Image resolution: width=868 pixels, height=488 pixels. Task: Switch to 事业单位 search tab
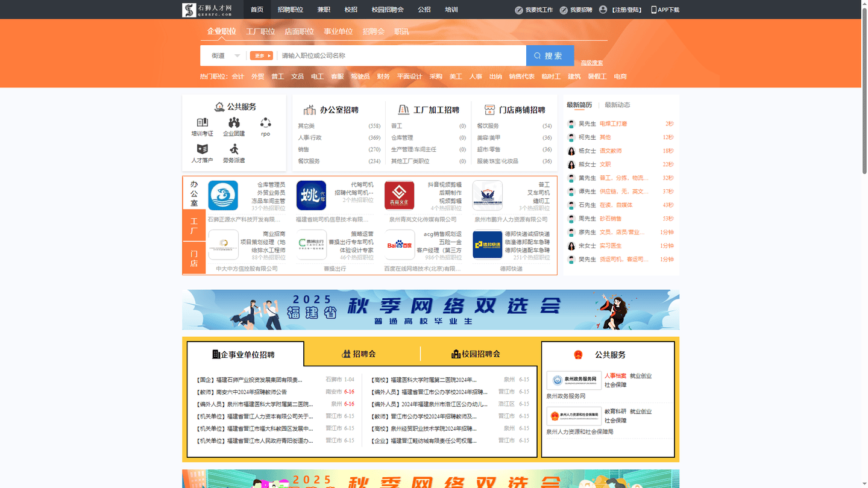[x=338, y=31]
